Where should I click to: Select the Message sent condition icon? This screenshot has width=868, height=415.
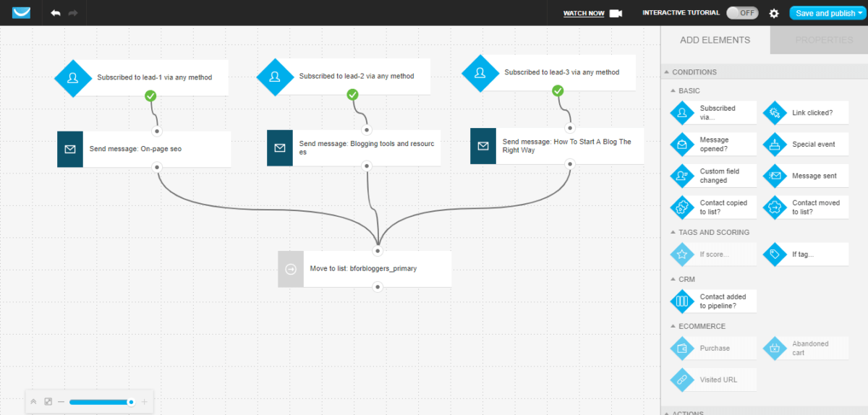(x=775, y=176)
